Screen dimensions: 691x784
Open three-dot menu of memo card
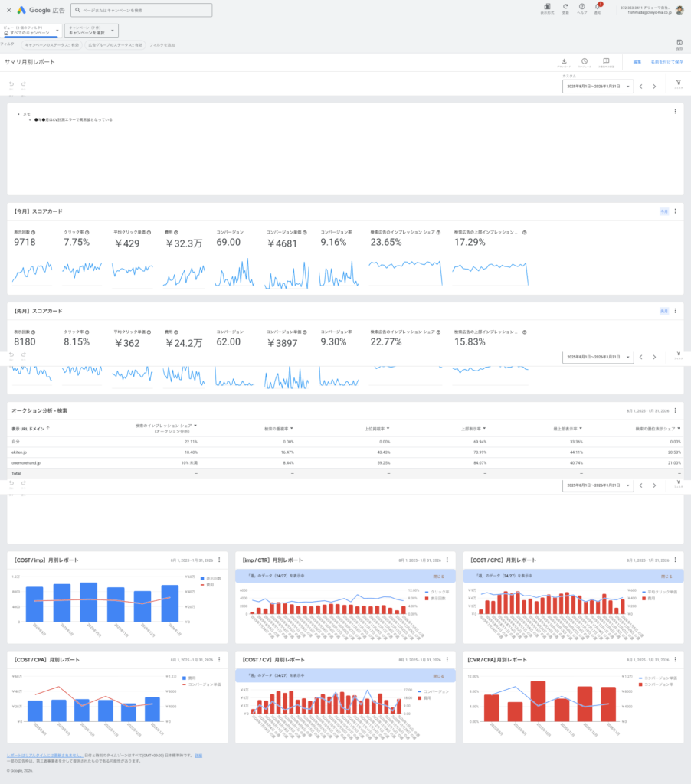click(675, 112)
